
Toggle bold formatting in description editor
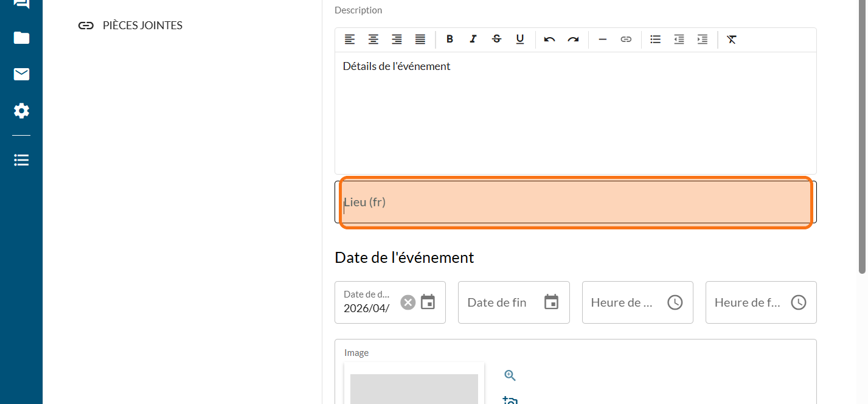(x=450, y=40)
